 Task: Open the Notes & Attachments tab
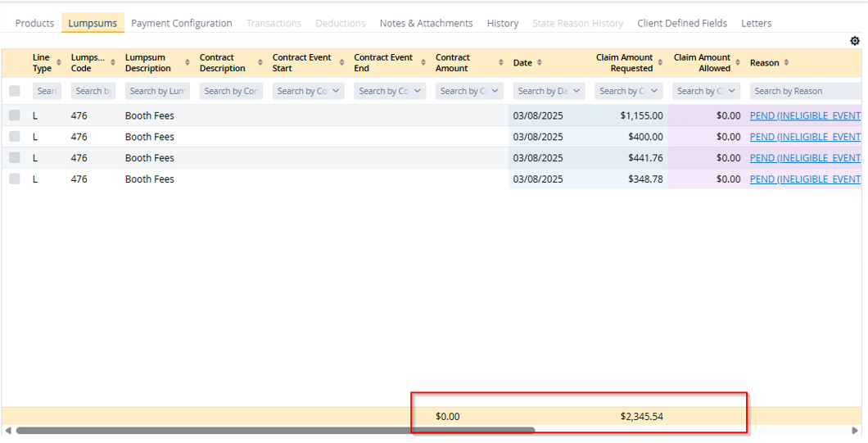pyautogui.click(x=426, y=23)
